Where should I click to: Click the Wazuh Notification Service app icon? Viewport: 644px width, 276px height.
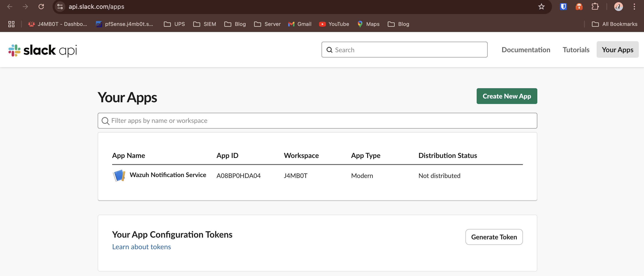119,175
